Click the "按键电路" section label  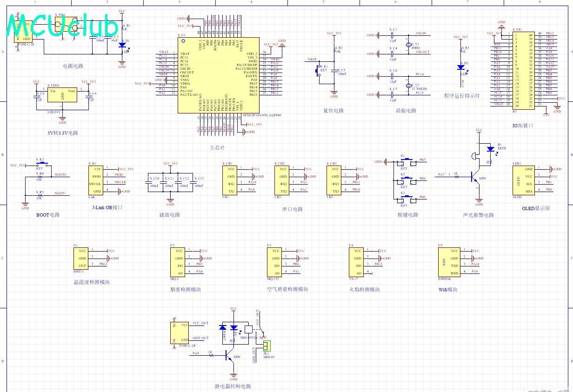click(408, 215)
